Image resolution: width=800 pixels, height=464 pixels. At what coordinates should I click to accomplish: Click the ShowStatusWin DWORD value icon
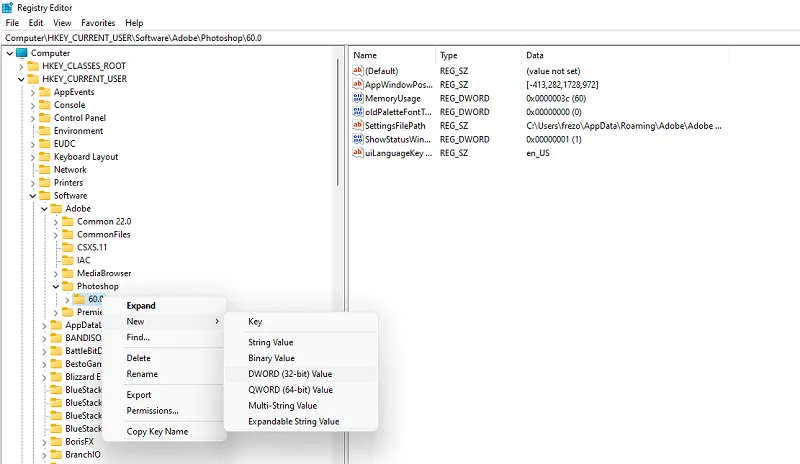(x=358, y=139)
